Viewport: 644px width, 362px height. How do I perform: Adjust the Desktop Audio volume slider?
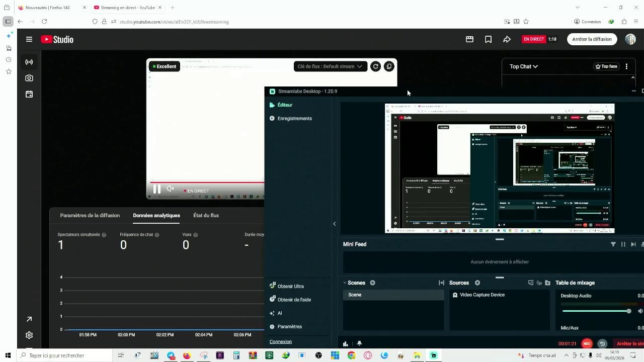[x=596, y=311]
